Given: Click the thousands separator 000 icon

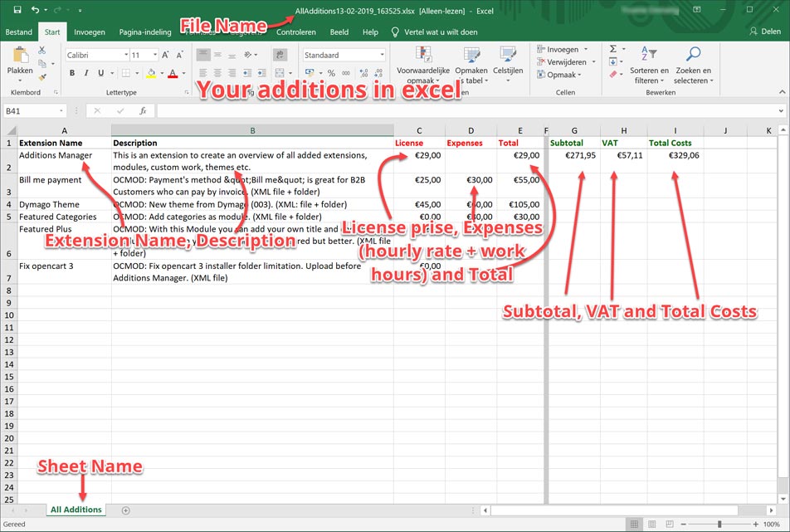Looking at the screenshot, I should (346, 73).
